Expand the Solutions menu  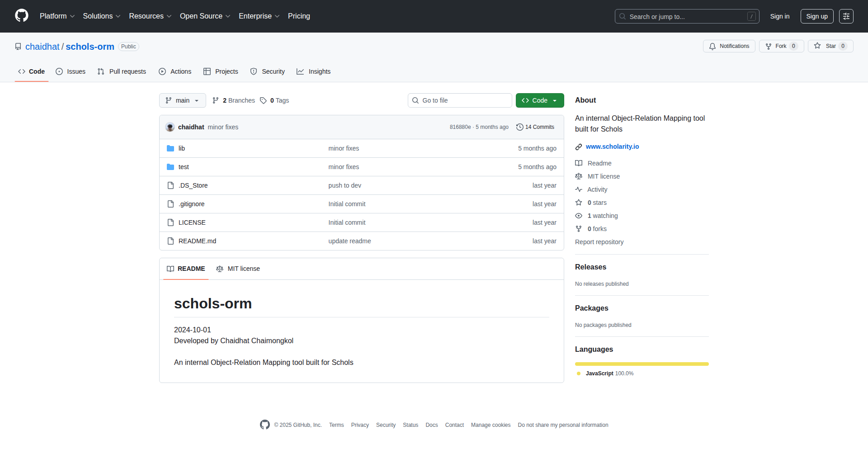pyautogui.click(x=102, y=16)
